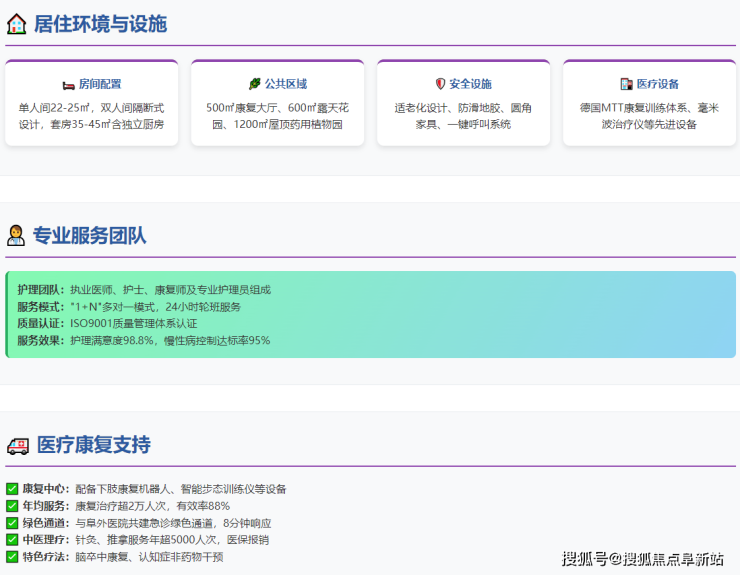The height and width of the screenshot is (575, 740).
Task: Click the ambulance icon beside 医疗康复支持
Action: click(17, 445)
